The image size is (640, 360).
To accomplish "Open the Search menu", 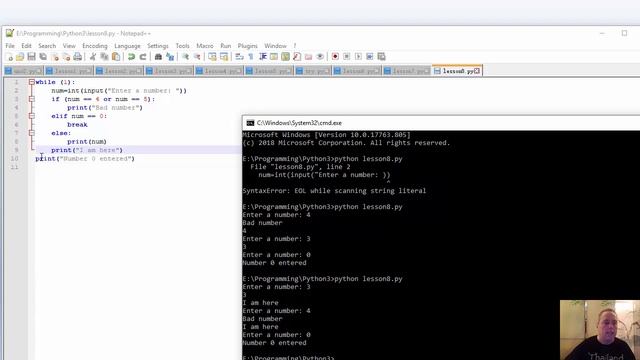I will tap(47, 46).
